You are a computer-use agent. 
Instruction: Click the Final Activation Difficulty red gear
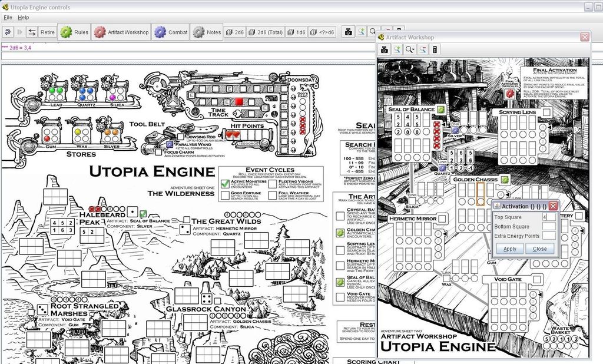click(510, 92)
